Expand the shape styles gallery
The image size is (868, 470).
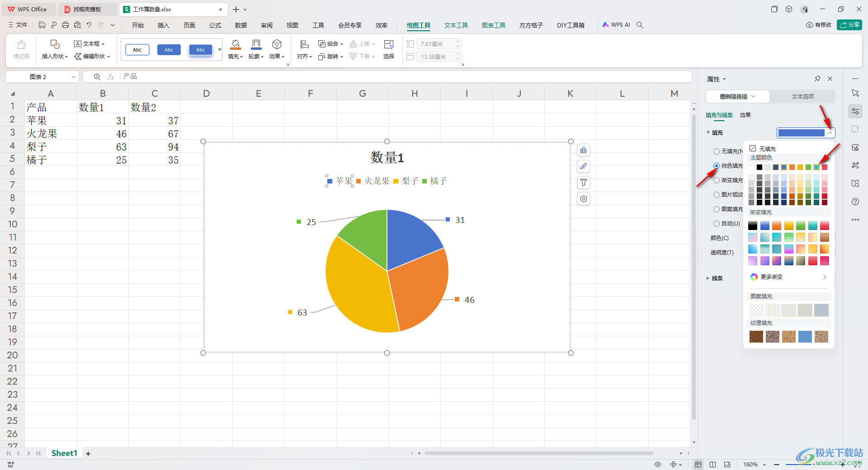tap(220, 50)
